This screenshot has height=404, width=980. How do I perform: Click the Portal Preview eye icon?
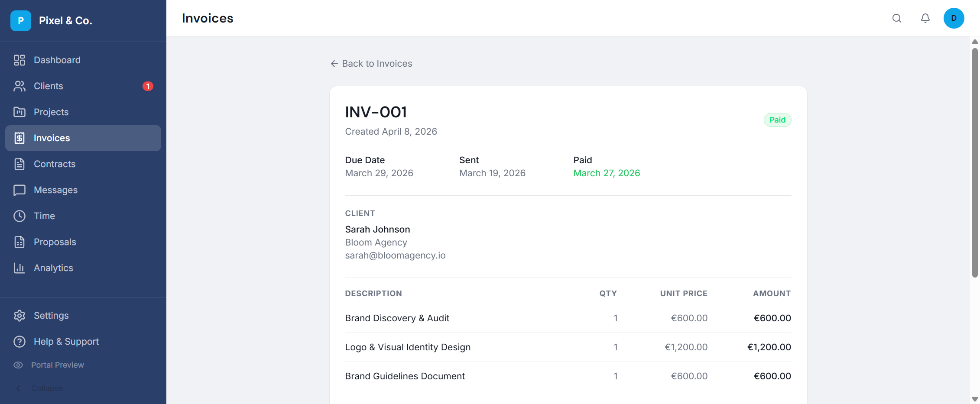click(x=18, y=365)
